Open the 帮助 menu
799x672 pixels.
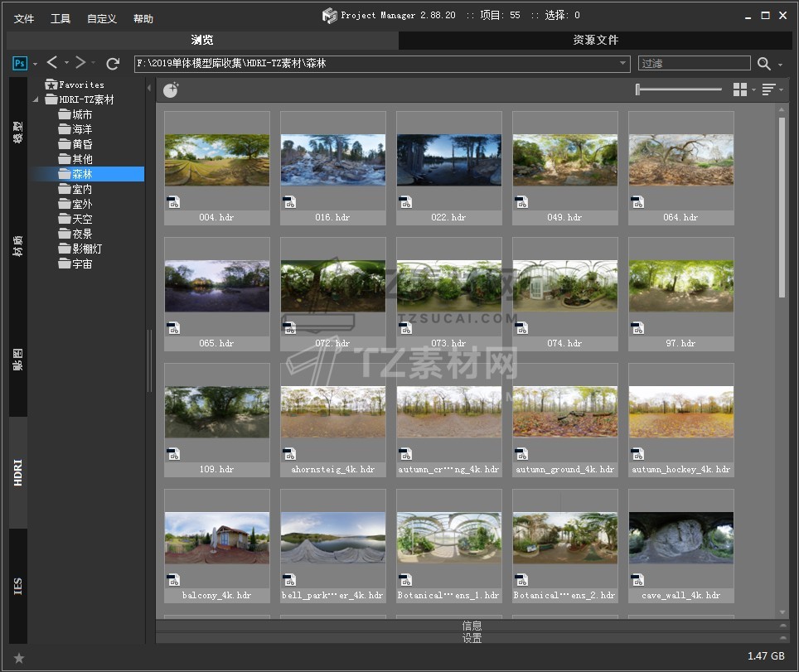(x=143, y=19)
